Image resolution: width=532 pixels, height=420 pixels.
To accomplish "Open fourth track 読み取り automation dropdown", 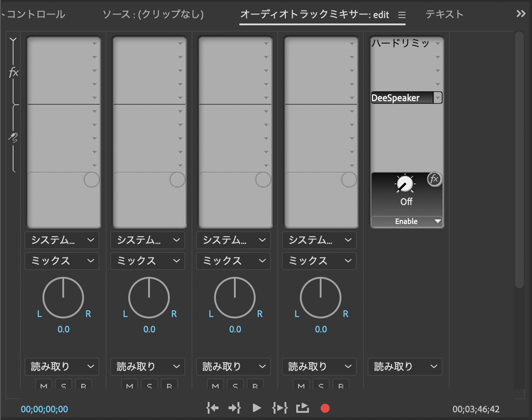I will tap(319, 366).
